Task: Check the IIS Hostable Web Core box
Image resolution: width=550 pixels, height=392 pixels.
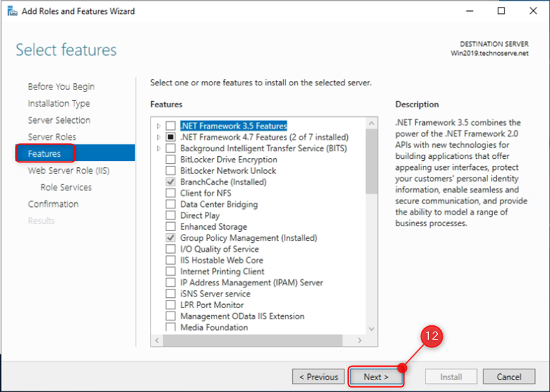Action: click(170, 260)
